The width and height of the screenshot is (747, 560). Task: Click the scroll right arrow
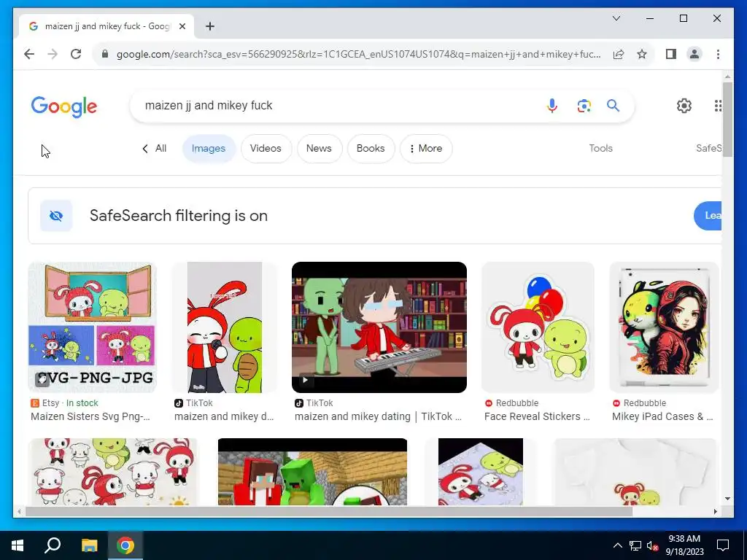point(716,512)
